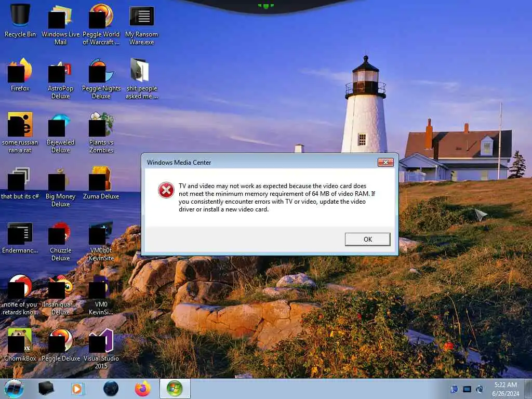Open the black box taskbar icon
This screenshot has width=532, height=399.
tap(46, 389)
